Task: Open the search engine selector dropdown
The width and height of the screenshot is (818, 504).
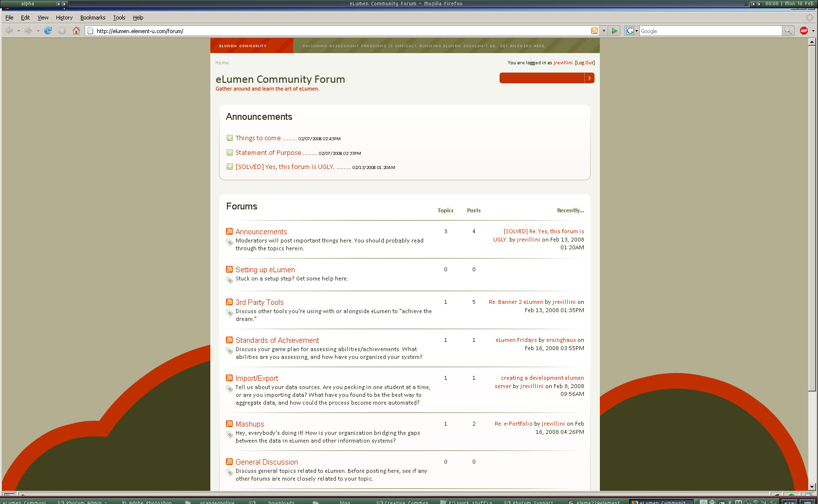Action: click(x=632, y=31)
